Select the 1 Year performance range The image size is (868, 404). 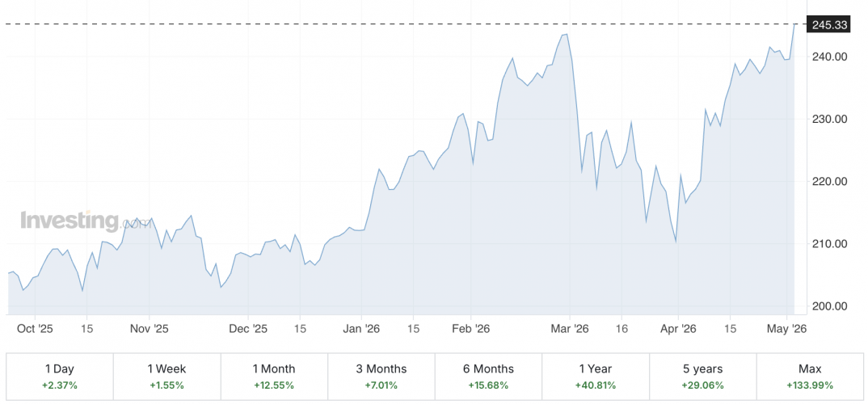[596, 377]
